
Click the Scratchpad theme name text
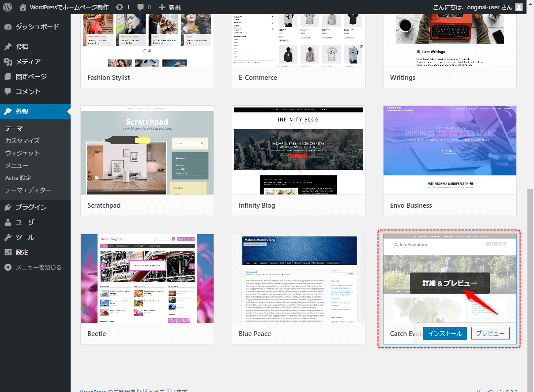tap(104, 205)
